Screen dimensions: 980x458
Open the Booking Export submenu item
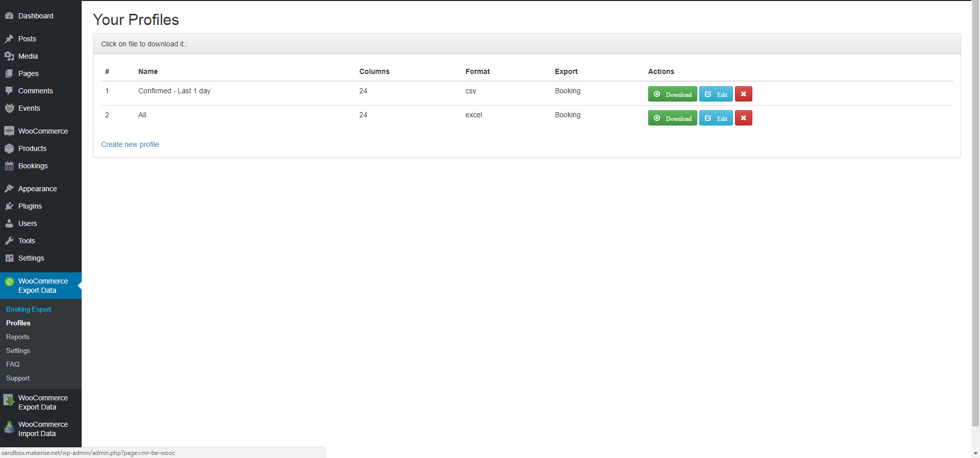tap(29, 309)
